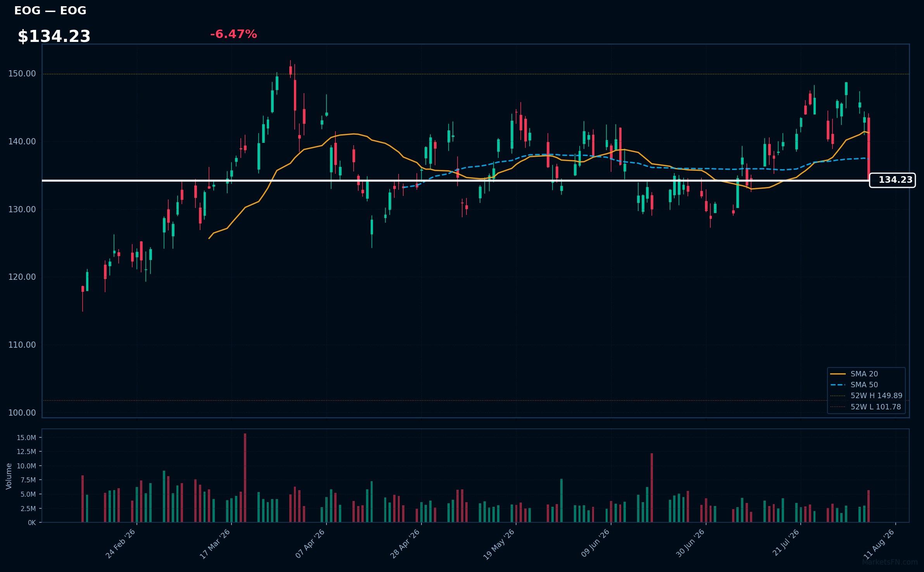Click the tallest red volume bar in March
The image size is (924, 572).
tap(245, 478)
